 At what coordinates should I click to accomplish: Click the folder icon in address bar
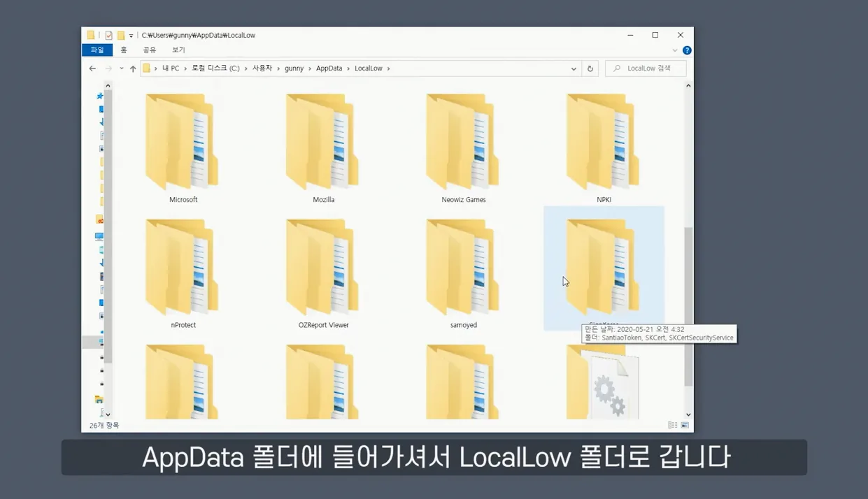147,68
